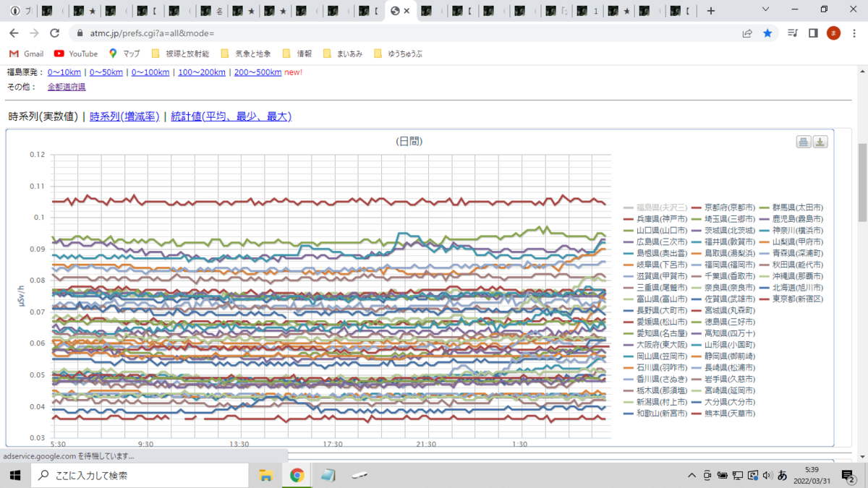Switch to 時系列(増減率) view
Viewport: 868px width, 488px height.
[x=124, y=116]
